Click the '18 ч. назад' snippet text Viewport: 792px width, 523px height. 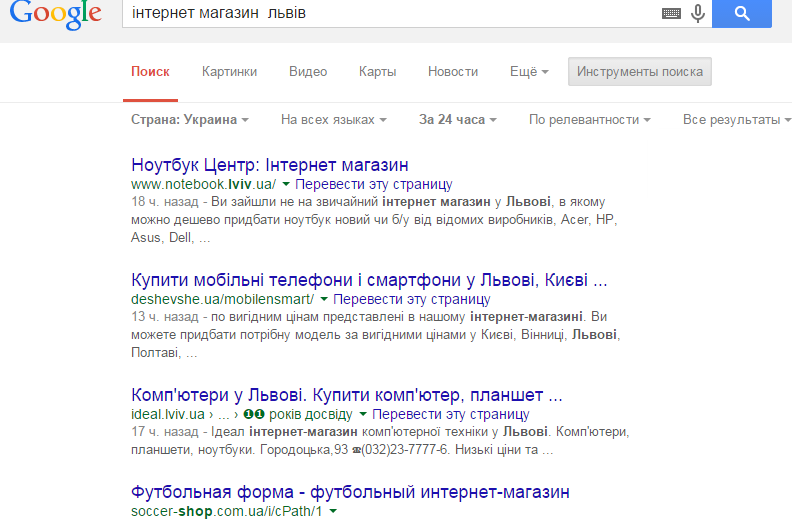pos(165,202)
